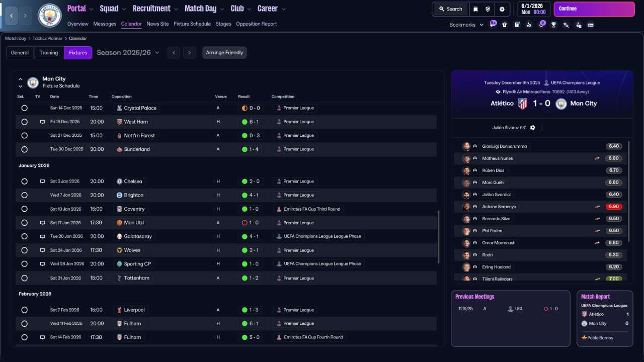Click the TV icon on Sporting CP row

[43, 264]
